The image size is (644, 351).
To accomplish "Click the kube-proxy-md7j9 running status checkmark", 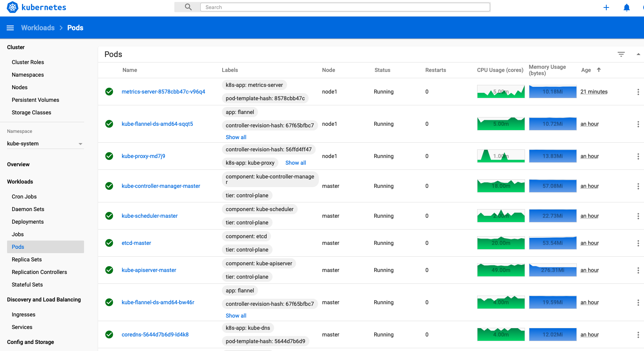I will (109, 156).
